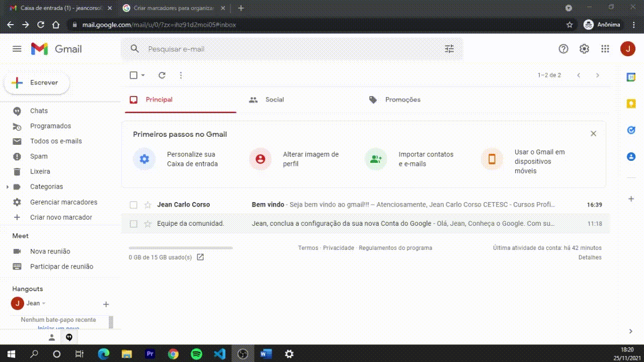The width and height of the screenshot is (644, 362).
Task: Start a Nova reunião in Meet
Action: (50, 251)
